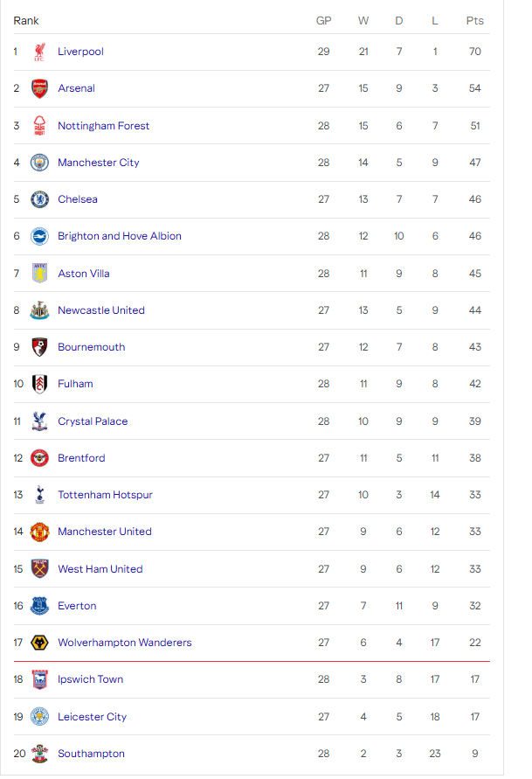Select the Bournemouth team name
The image size is (532, 779).
(92, 347)
